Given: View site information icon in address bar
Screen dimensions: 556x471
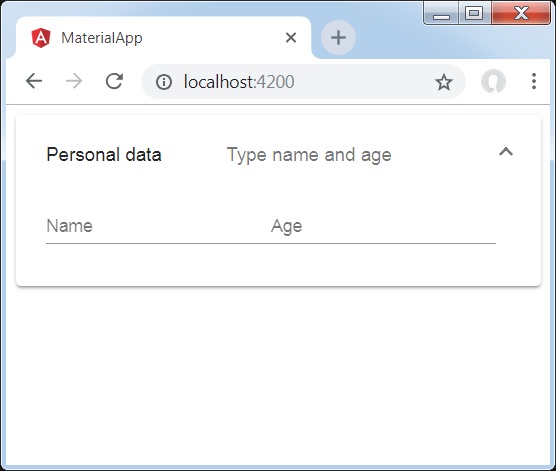Looking at the screenshot, I should tap(164, 82).
